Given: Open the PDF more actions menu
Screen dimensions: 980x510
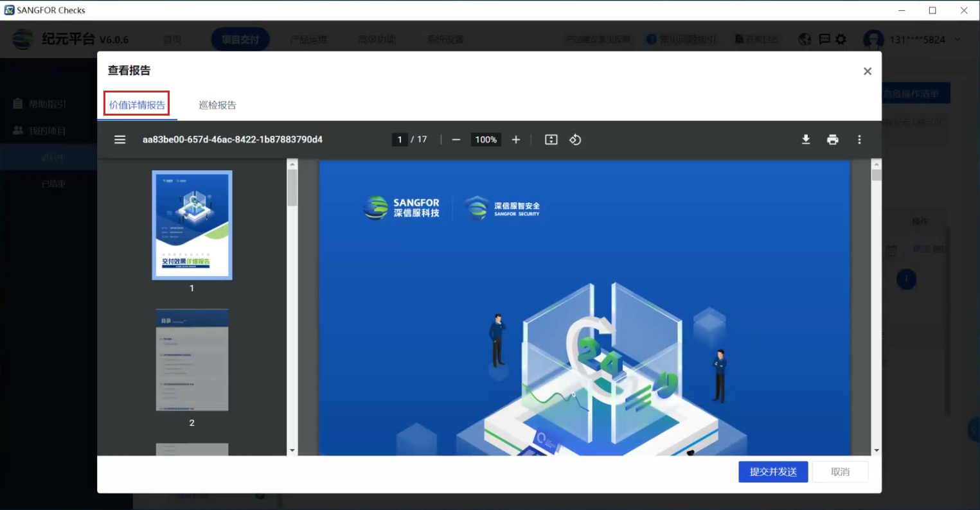Looking at the screenshot, I should 859,139.
